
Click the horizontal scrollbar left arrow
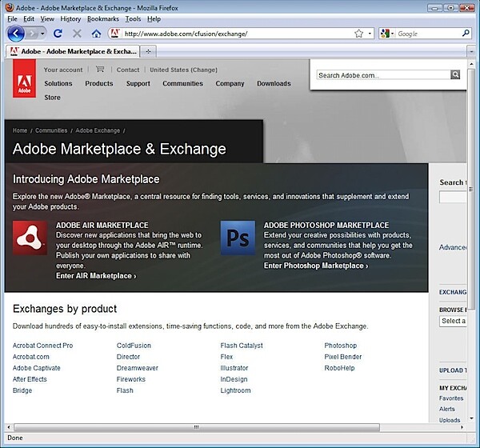pos(9,427)
